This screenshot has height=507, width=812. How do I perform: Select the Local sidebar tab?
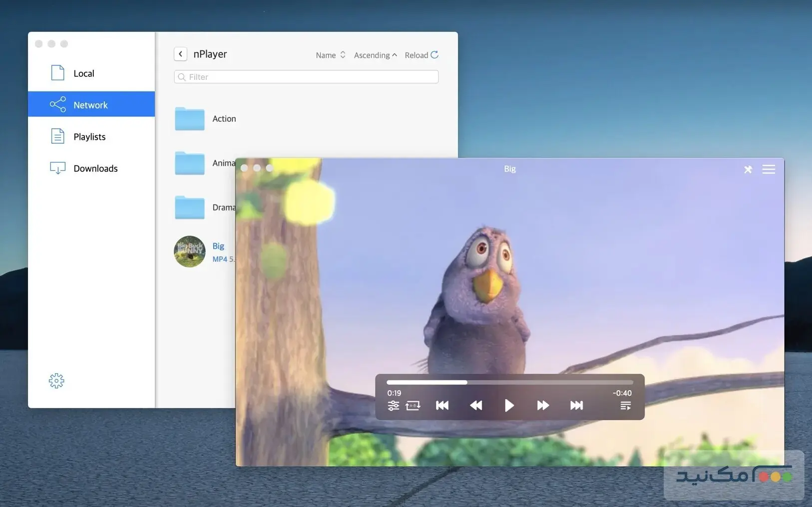click(84, 73)
